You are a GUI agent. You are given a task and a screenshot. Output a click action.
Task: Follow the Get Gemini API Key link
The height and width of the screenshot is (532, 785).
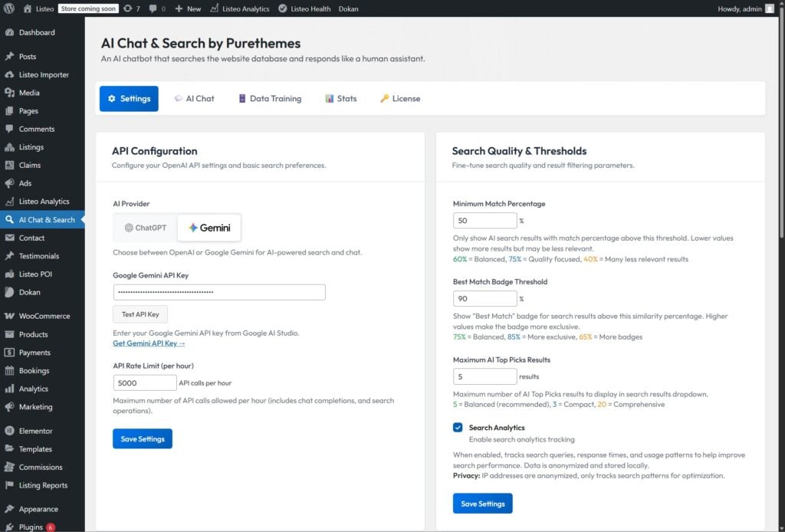coord(149,343)
